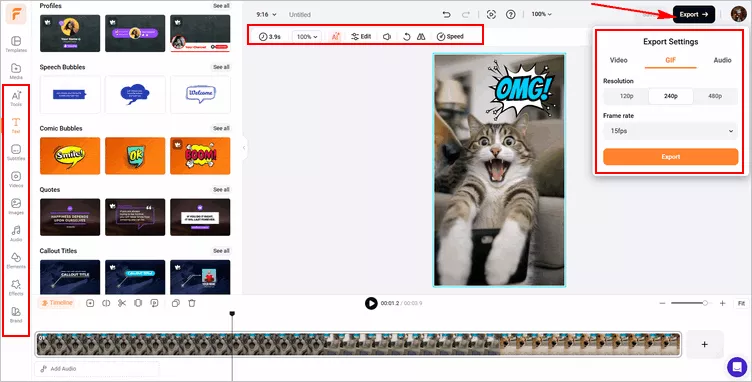The height and width of the screenshot is (382, 752).
Task: Zoom out timeline with minus button
Action: coord(662,303)
